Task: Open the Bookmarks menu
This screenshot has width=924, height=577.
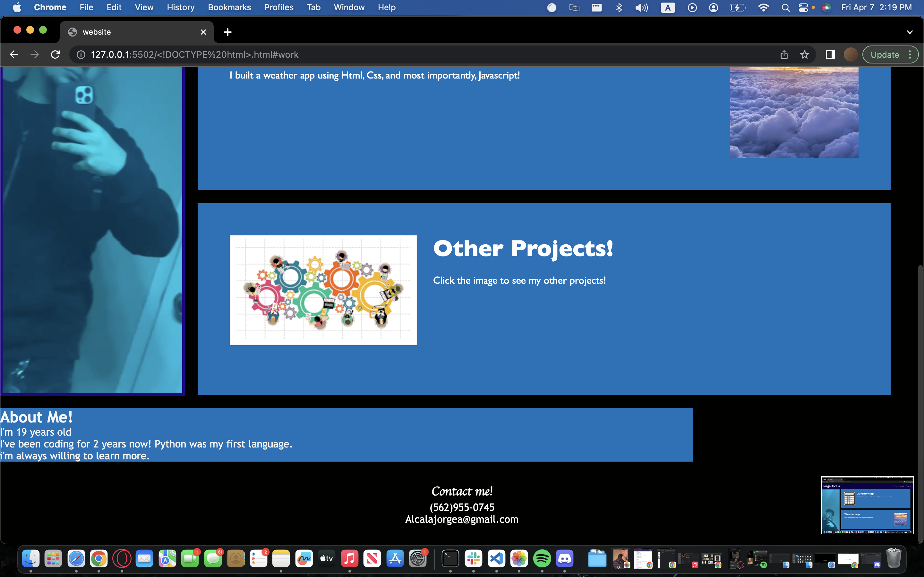Action: (x=229, y=7)
